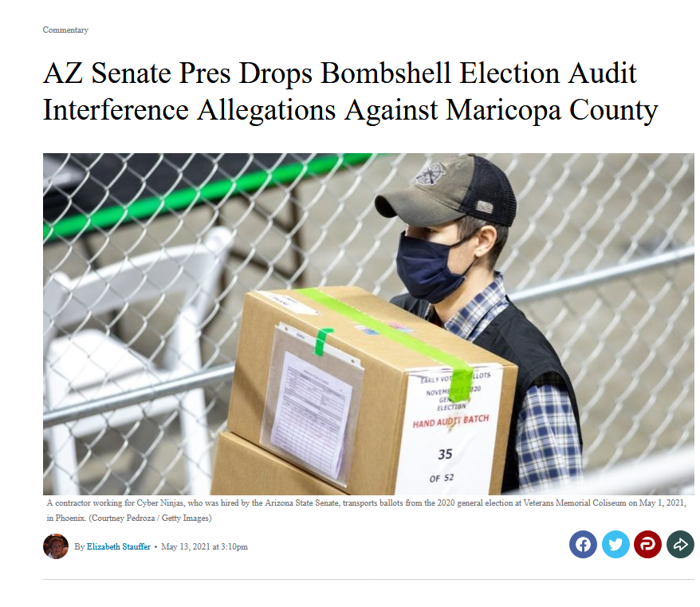Click headline text 'Against Maricopa County'

click(x=501, y=110)
